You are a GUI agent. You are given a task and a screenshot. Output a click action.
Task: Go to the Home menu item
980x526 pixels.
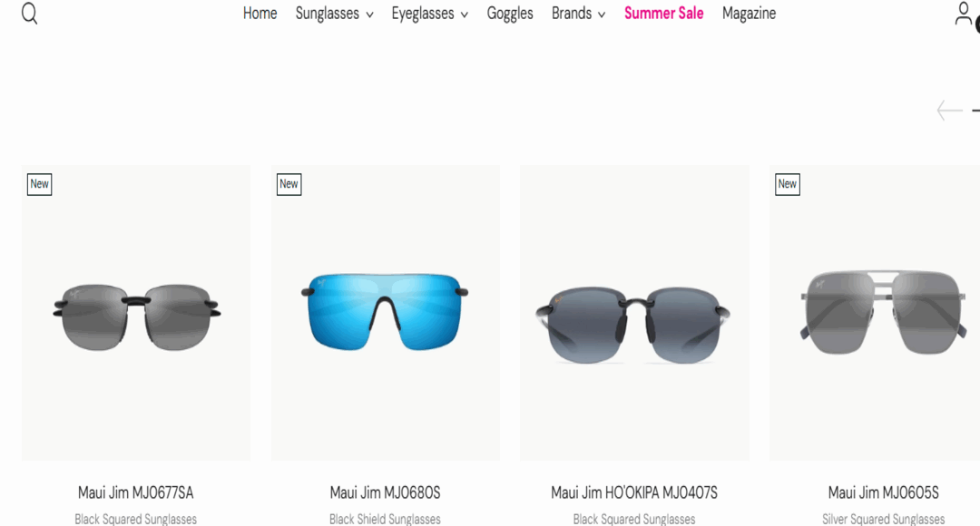[260, 13]
